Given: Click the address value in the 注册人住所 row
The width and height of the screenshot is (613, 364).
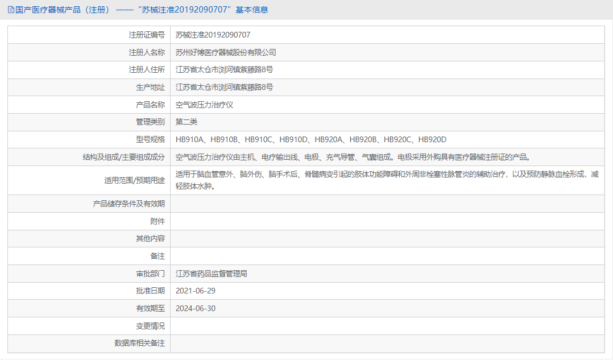Looking at the screenshot, I should click(x=225, y=69).
